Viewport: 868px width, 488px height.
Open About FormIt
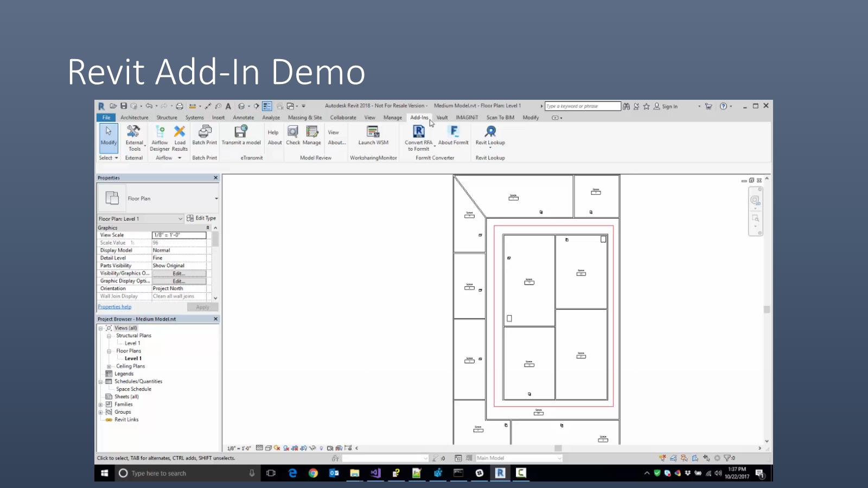pyautogui.click(x=454, y=136)
